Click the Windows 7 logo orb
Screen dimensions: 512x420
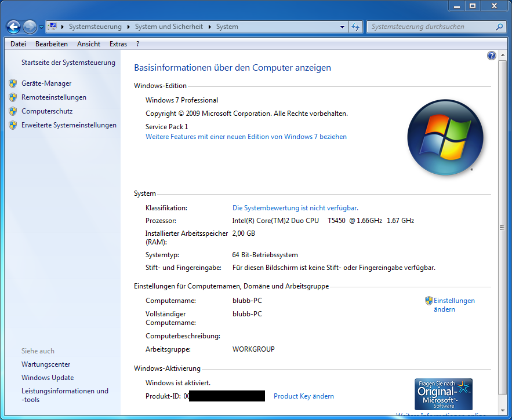click(445, 137)
